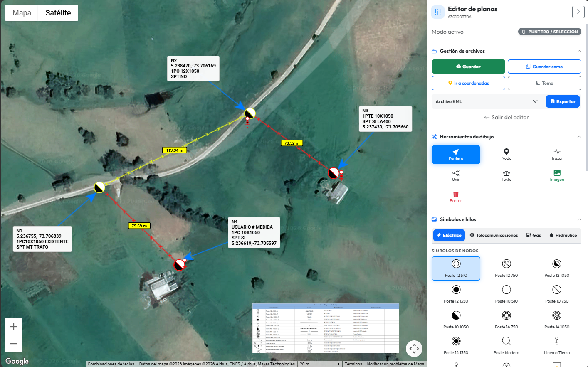Screen dimensions: 588x367
Task: Activate the Borrar trash tool
Action: click(456, 197)
